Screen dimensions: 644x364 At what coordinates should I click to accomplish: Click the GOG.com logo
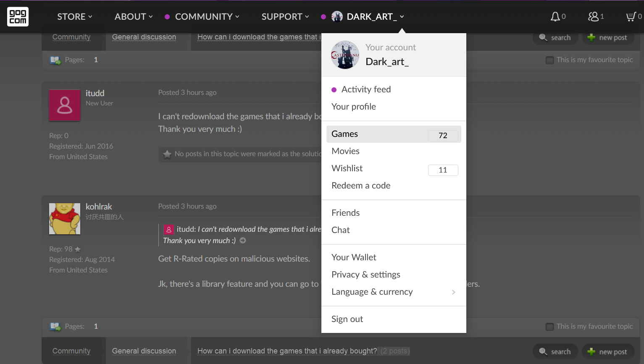[18, 17]
